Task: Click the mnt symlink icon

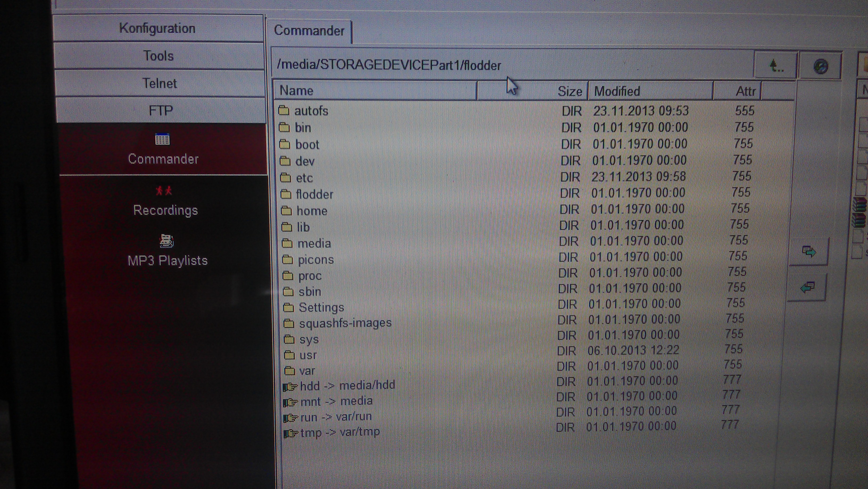Action: tap(290, 402)
